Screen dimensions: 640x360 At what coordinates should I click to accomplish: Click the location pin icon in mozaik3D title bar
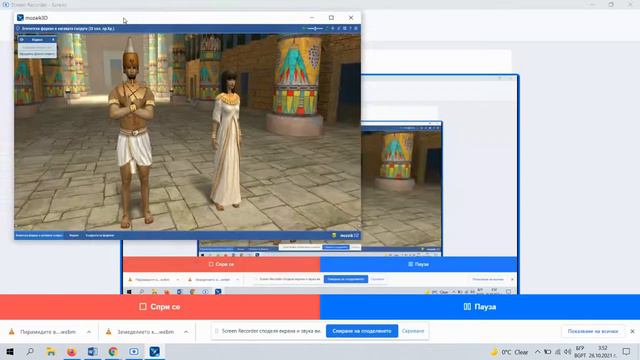point(18,29)
